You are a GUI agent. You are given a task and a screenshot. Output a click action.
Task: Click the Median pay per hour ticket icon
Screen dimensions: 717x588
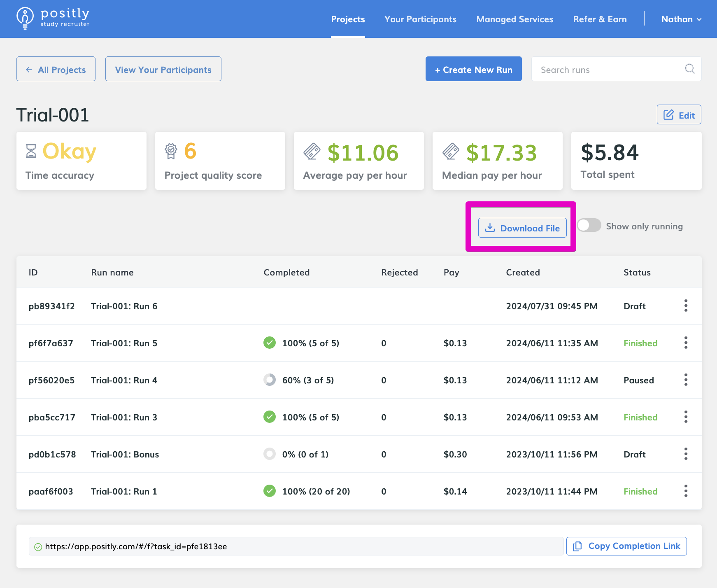click(451, 152)
